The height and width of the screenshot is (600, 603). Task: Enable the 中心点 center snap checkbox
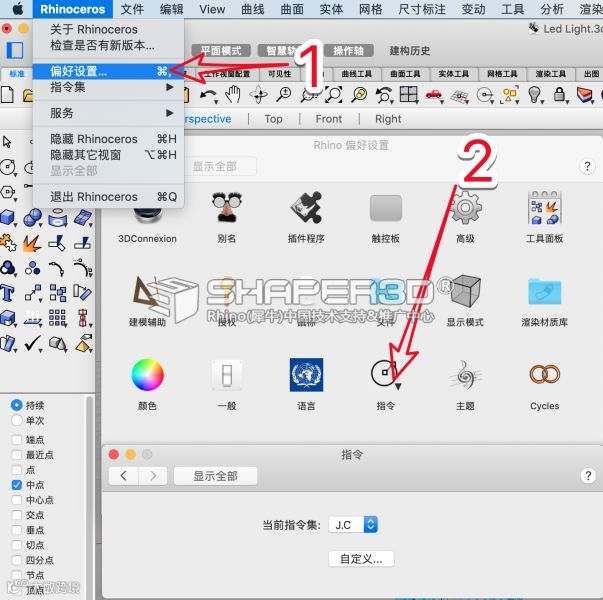(x=17, y=500)
